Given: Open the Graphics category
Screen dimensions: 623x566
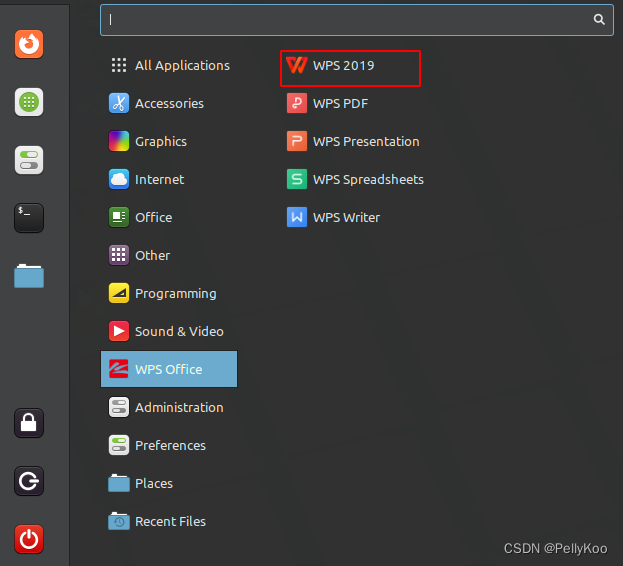Looking at the screenshot, I should pos(161,142).
